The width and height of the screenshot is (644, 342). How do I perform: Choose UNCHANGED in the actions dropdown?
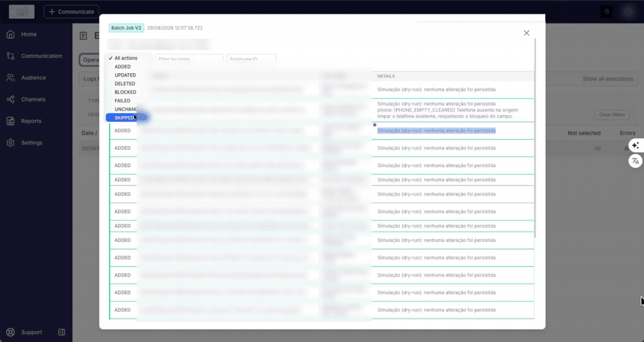point(126,110)
